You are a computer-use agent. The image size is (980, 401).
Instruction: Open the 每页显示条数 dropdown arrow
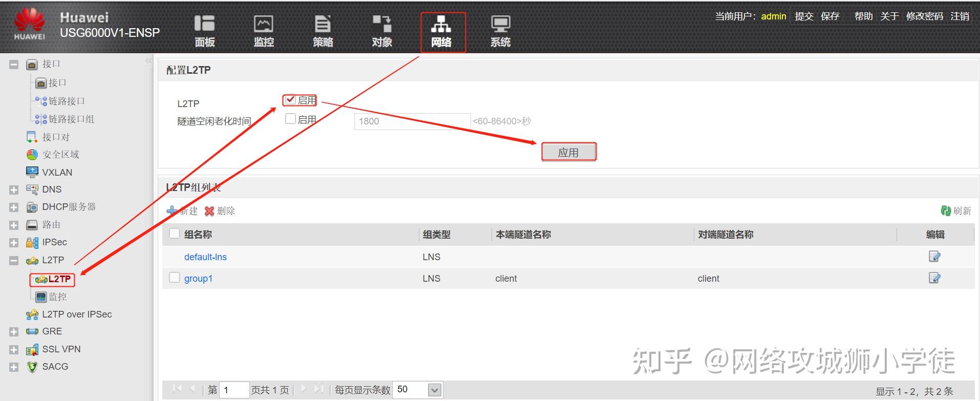[435, 390]
